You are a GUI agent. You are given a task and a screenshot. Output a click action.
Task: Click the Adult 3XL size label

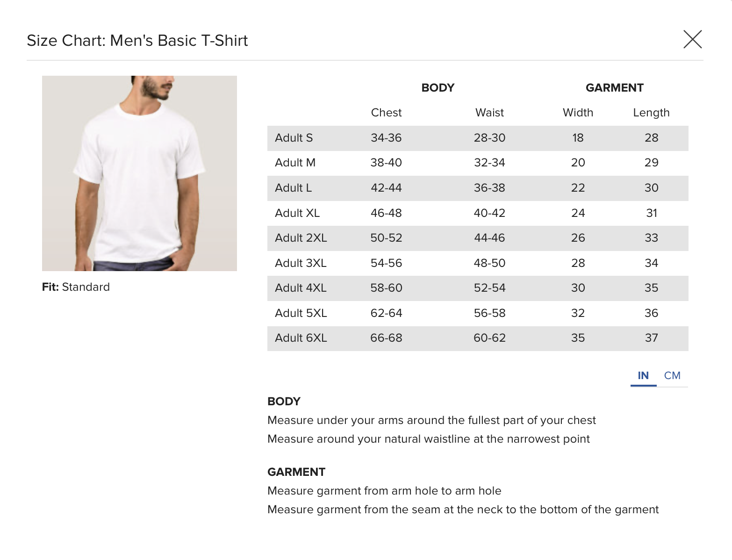click(301, 263)
